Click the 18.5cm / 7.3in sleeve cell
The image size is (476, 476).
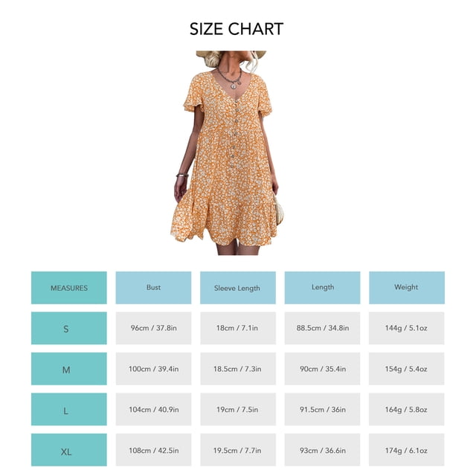click(x=238, y=369)
